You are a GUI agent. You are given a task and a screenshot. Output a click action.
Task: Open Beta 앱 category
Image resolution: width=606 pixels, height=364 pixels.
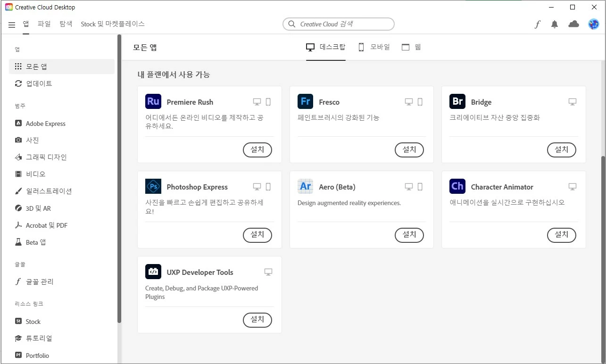point(62,242)
